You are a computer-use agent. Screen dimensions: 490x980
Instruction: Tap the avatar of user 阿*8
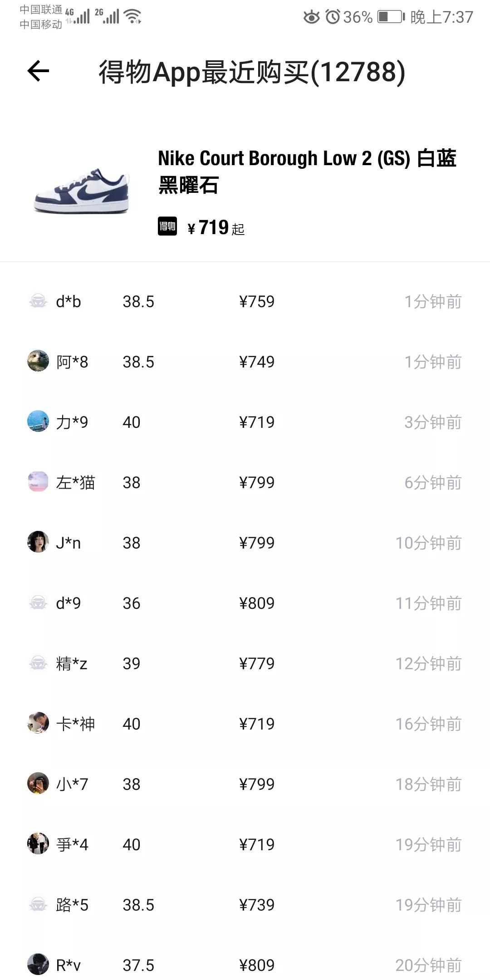[x=38, y=361]
